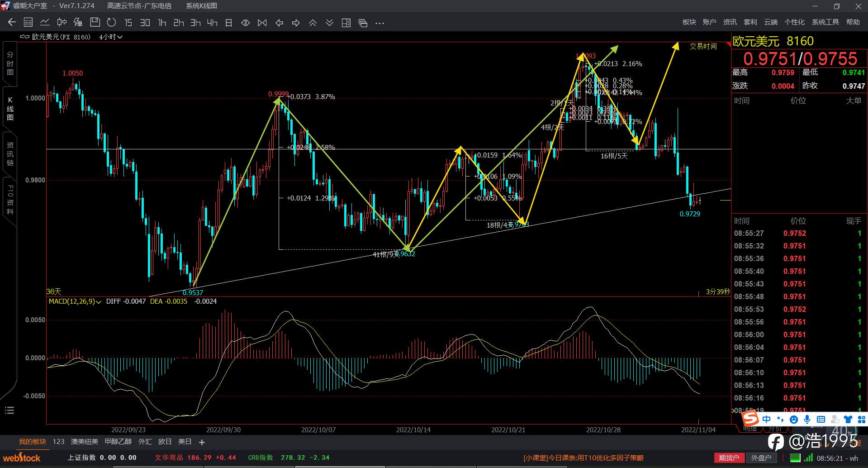Open the 云端 menu
Viewport: 868px width, 468px height.
(x=770, y=22)
